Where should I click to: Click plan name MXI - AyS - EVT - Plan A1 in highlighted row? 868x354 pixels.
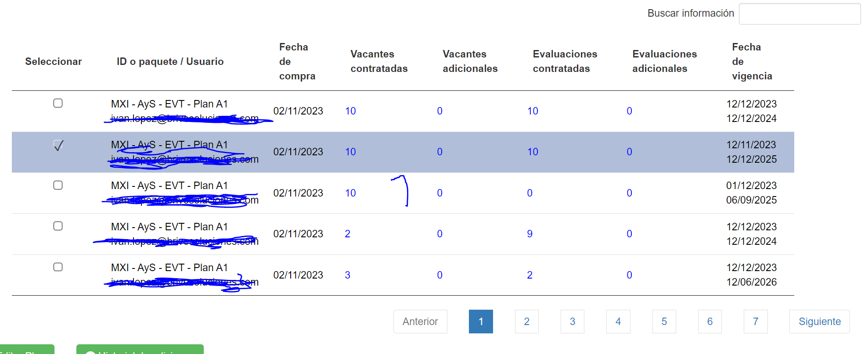tap(169, 145)
